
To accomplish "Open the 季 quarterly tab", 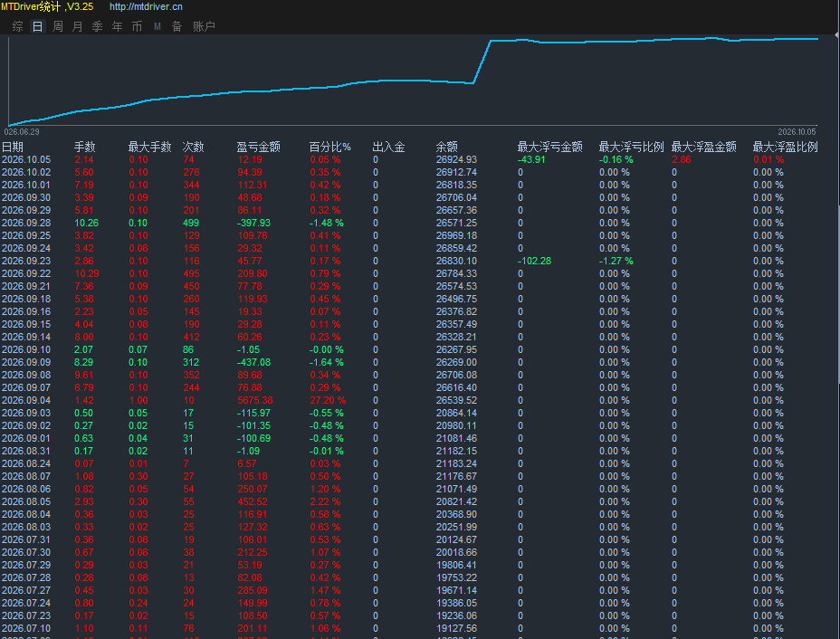I will pyautogui.click(x=98, y=26).
